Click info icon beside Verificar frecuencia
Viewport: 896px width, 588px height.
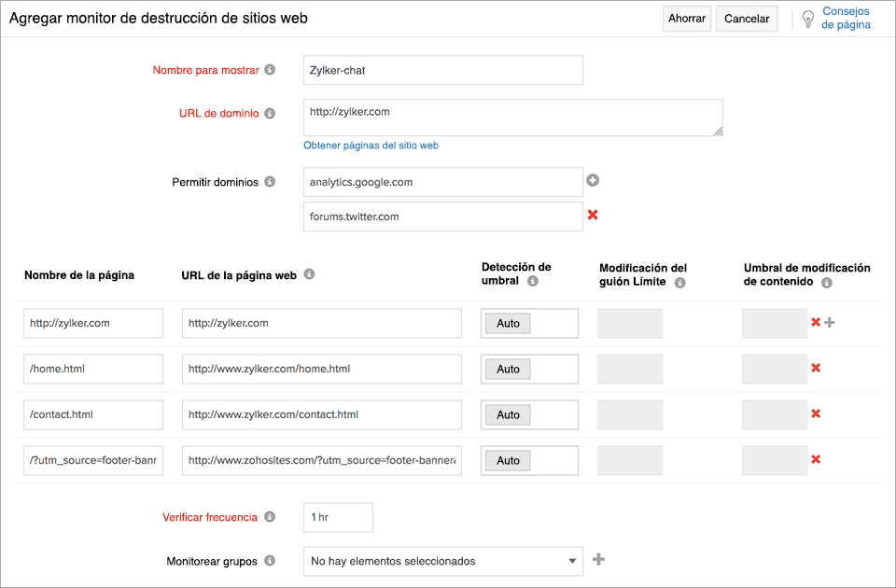270,517
